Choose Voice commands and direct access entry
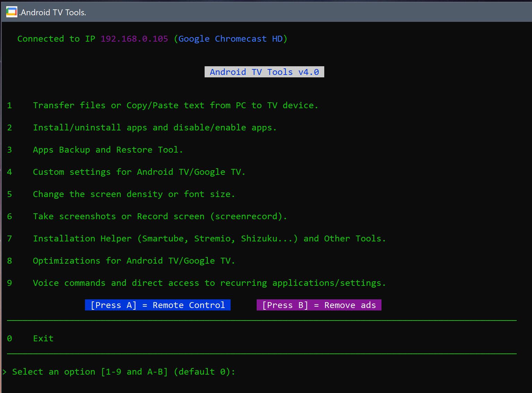532x393 pixels. [x=209, y=283]
